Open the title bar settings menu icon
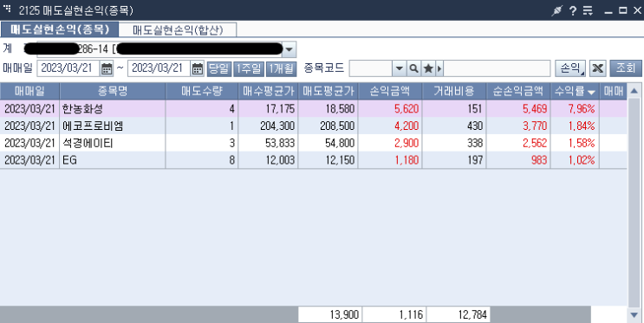 [x=589, y=10]
